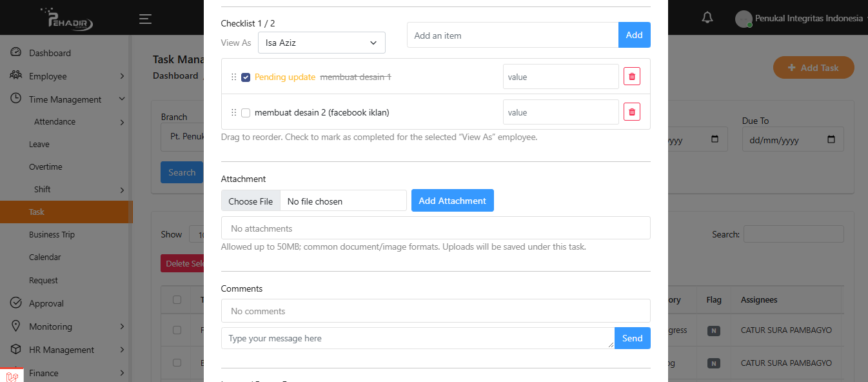Expand the Finance submenu chevron
The image size is (868, 382).
coord(122,373)
